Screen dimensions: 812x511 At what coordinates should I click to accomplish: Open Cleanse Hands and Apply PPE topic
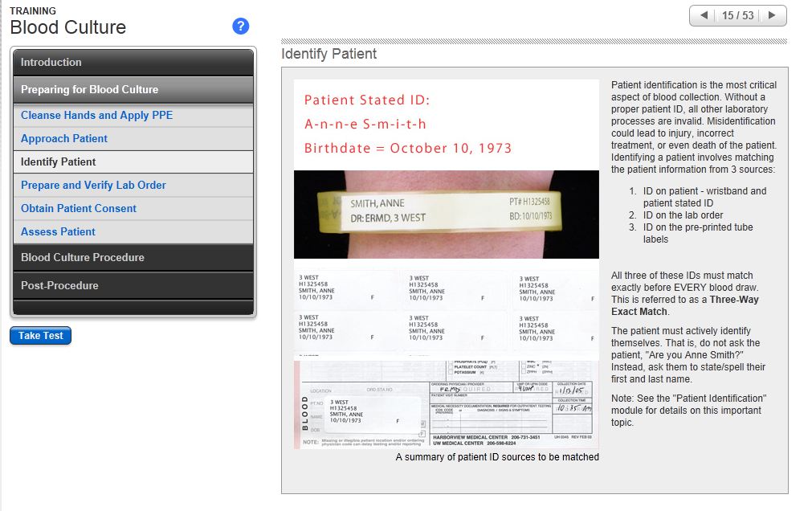pyautogui.click(x=97, y=115)
